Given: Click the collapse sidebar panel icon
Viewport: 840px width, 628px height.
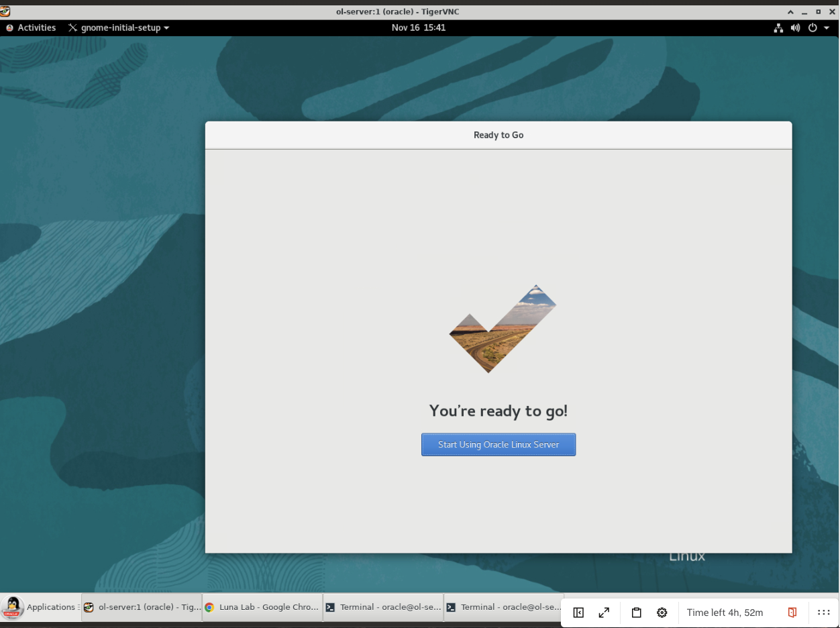Looking at the screenshot, I should [578, 613].
